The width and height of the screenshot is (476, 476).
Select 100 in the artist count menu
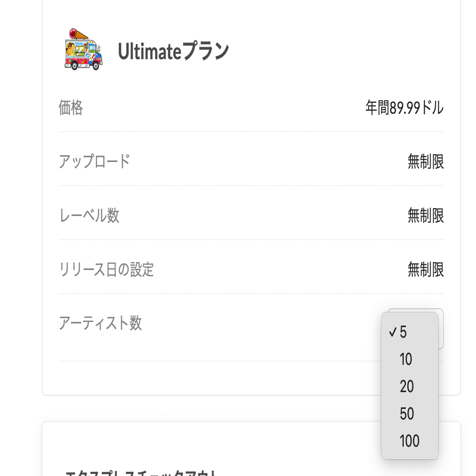click(409, 441)
